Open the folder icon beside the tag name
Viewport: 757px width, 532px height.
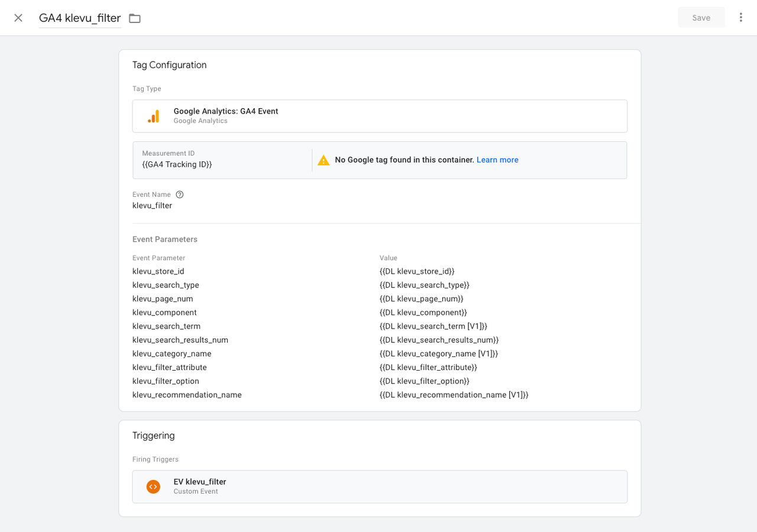point(135,18)
